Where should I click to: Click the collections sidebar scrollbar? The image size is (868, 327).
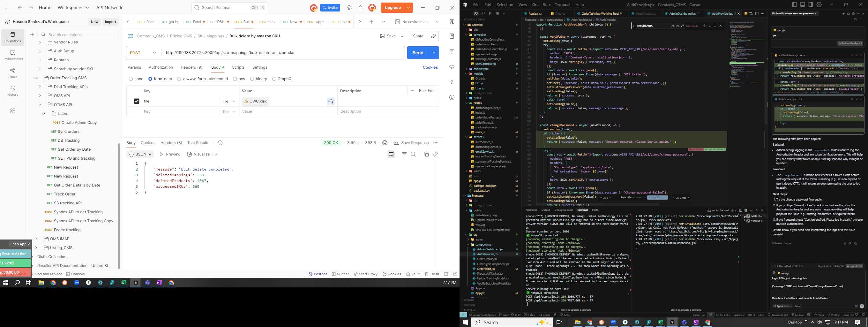(119, 206)
